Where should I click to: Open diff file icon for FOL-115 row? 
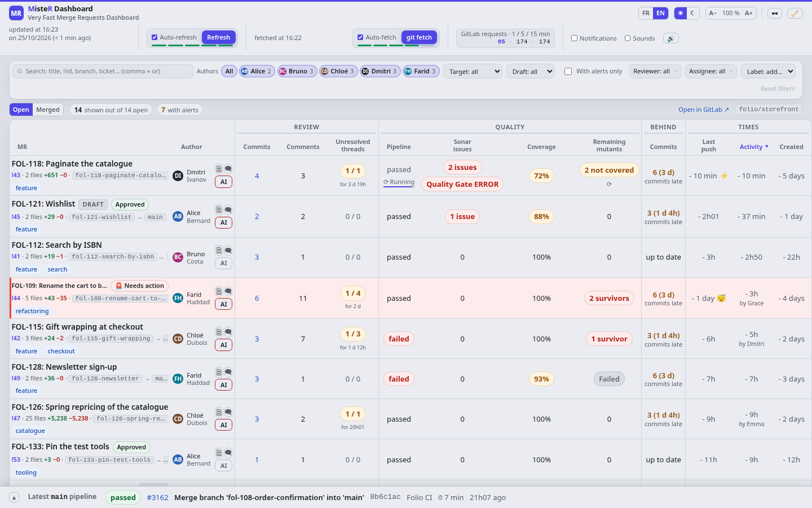[219, 332]
